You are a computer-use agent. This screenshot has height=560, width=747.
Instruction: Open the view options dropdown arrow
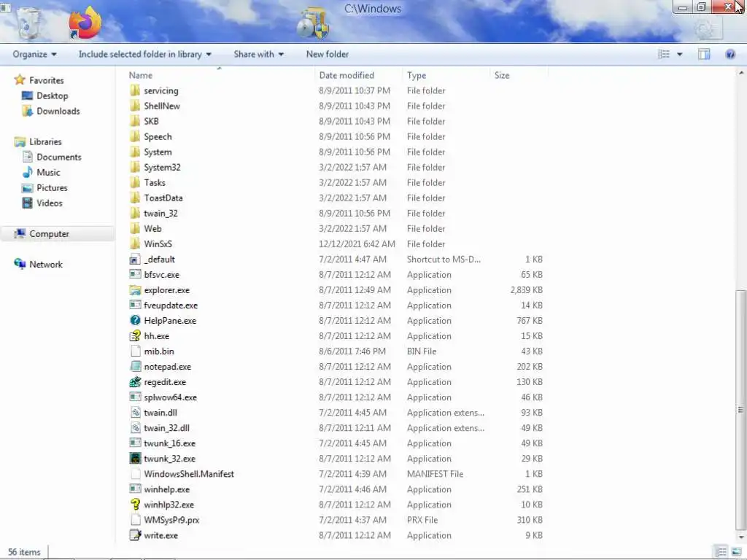[680, 54]
